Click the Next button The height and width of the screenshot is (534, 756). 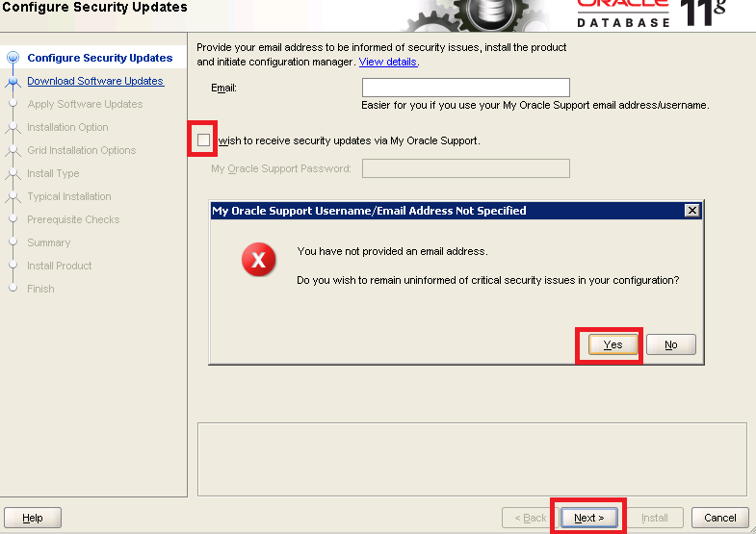pos(589,518)
